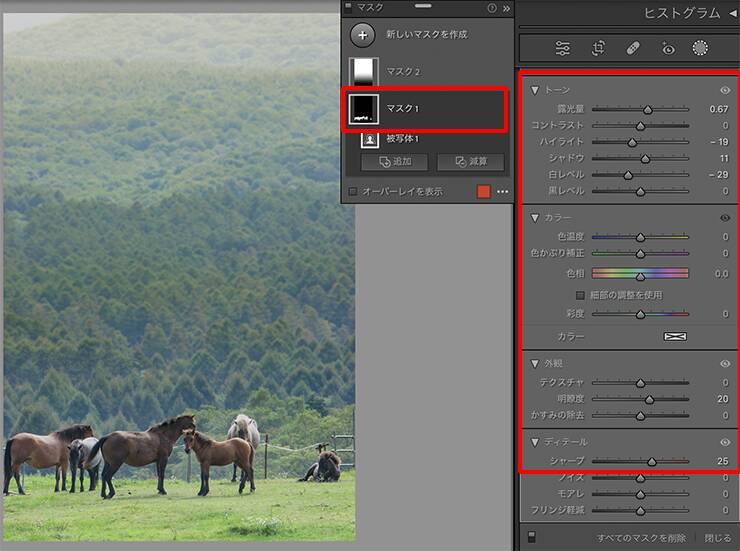
Task: Select the Red Eye correction tool
Action: (667, 48)
